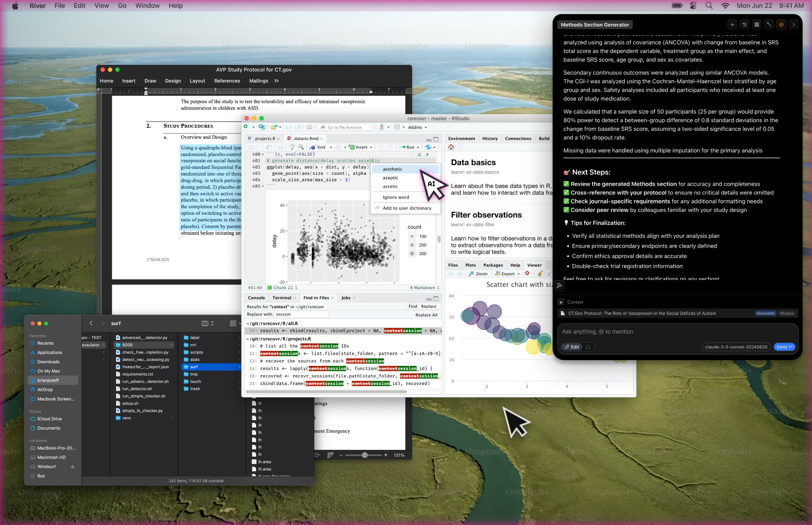Image resolution: width=812 pixels, height=525 pixels.
Task: Open an existing file in RStudio toolbar
Action: pyautogui.click(x=274, y=127)
